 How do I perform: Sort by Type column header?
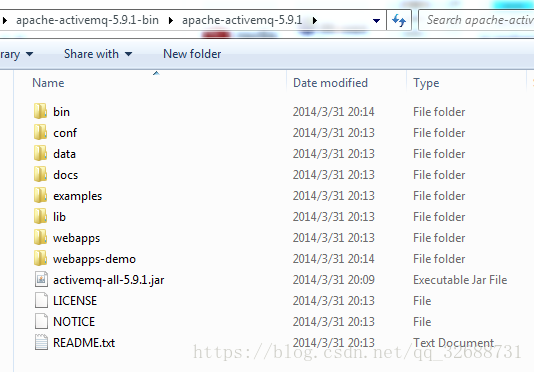[426, 83]
